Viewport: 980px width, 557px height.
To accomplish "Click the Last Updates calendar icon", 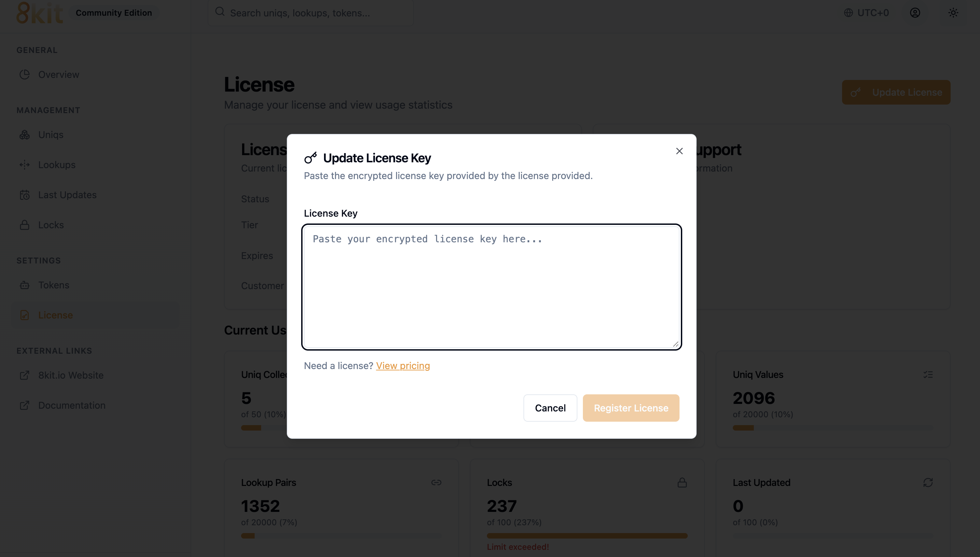I will (x=25, y=195).
